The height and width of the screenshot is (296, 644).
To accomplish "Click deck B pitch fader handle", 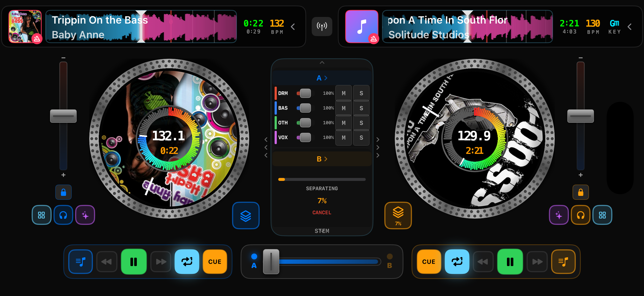I will [x=580, y=116].
